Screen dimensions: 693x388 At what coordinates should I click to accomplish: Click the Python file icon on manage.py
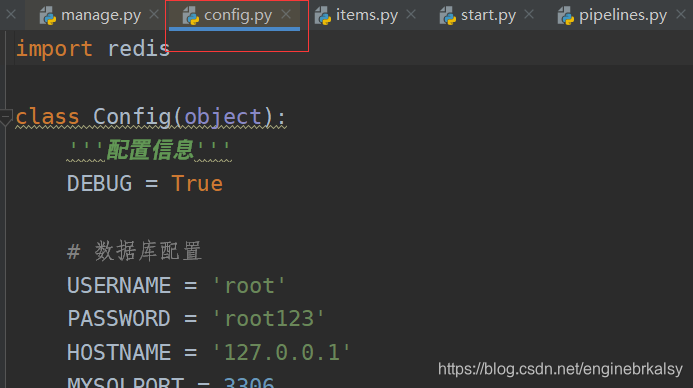tap(48, 16)
